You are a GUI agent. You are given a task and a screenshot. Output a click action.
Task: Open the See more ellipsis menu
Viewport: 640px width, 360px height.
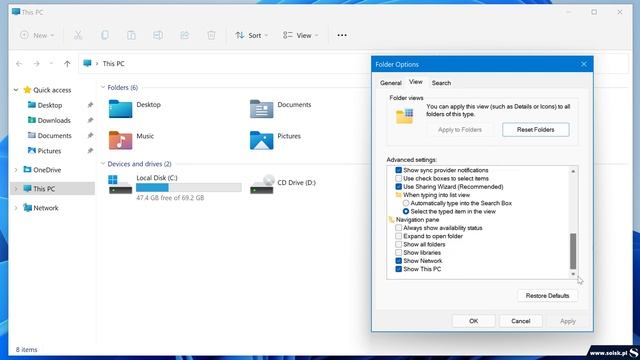tap(342, 35)
